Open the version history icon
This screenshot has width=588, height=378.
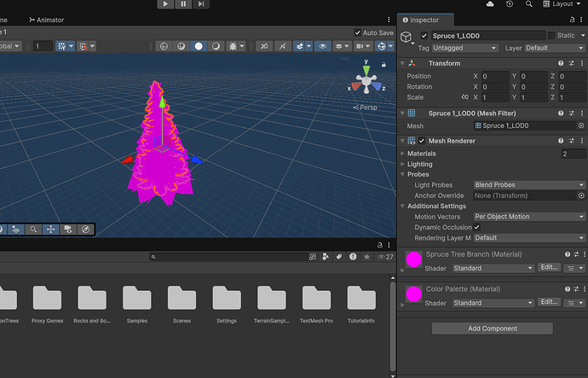tap(510, 3)
